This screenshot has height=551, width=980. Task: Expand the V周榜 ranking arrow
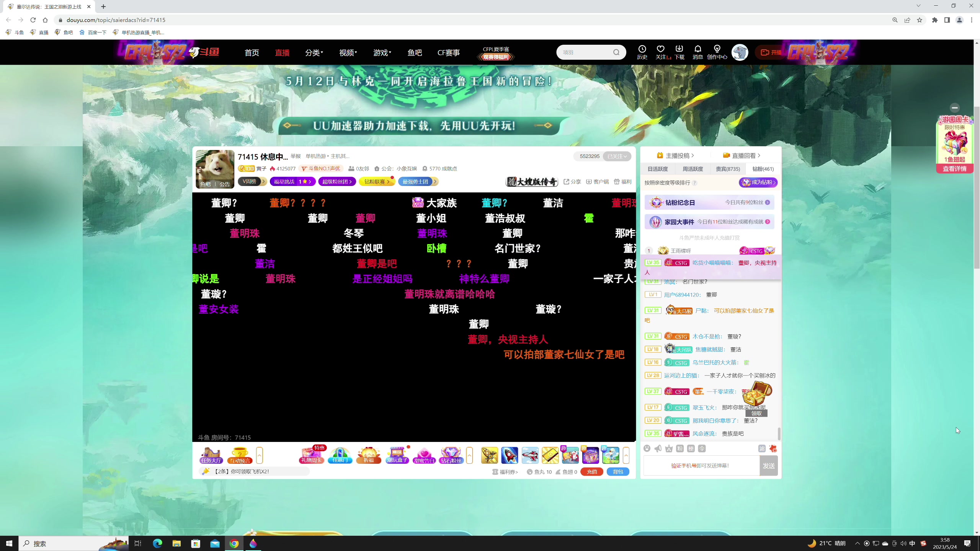[x=264, y=181]
